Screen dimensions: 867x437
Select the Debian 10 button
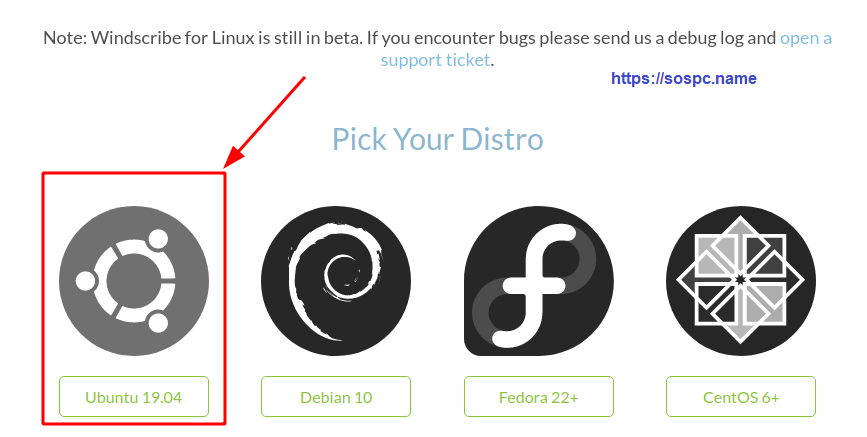(x=336, y=397)
